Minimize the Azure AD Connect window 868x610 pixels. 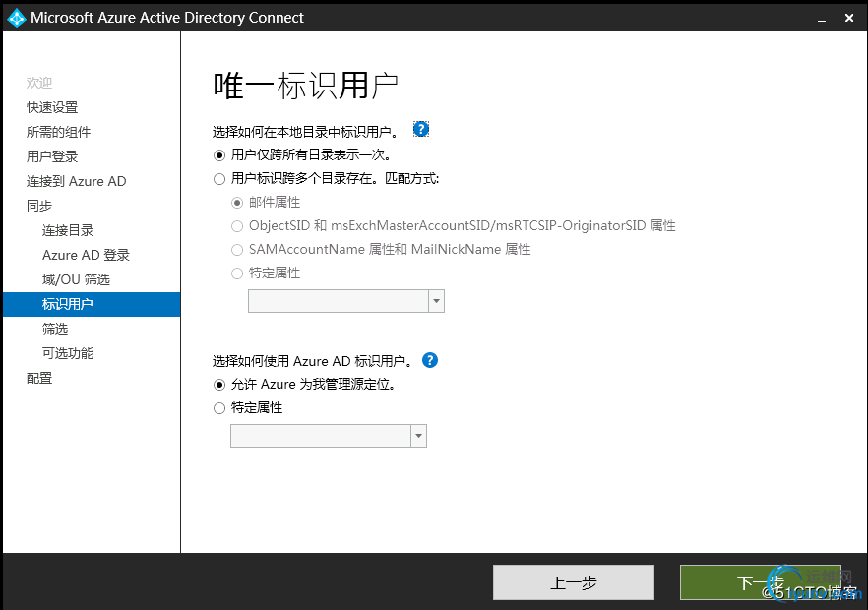point(822,19)
